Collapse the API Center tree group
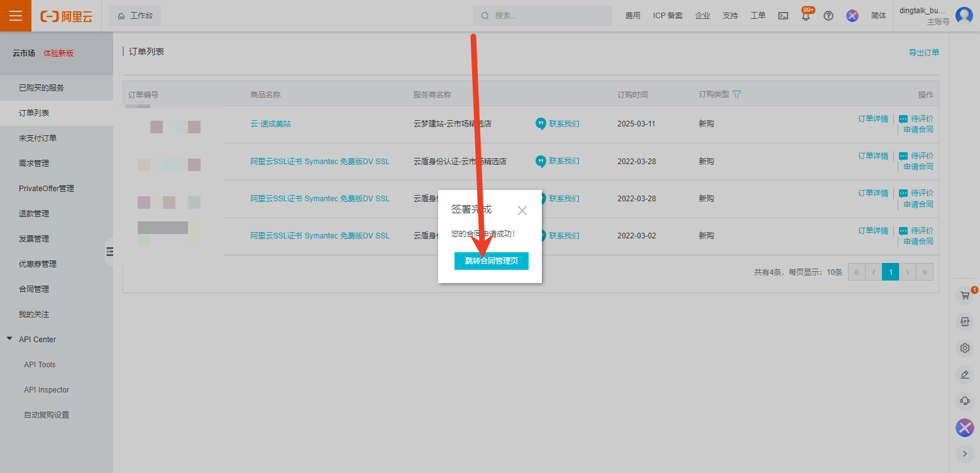This screenshot has height=473, width=980. click(x=9, y=339)
